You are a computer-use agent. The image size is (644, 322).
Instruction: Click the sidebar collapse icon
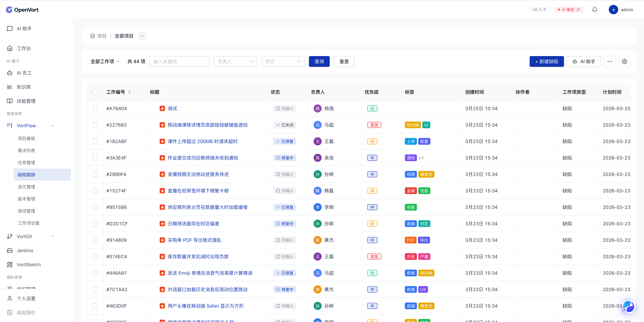(10, 312)
